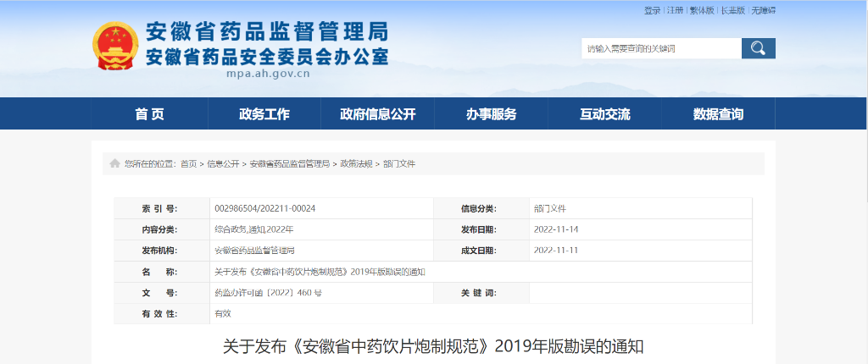
Task: Click the home icon in breadcrumb
Action: coord(115,163)
